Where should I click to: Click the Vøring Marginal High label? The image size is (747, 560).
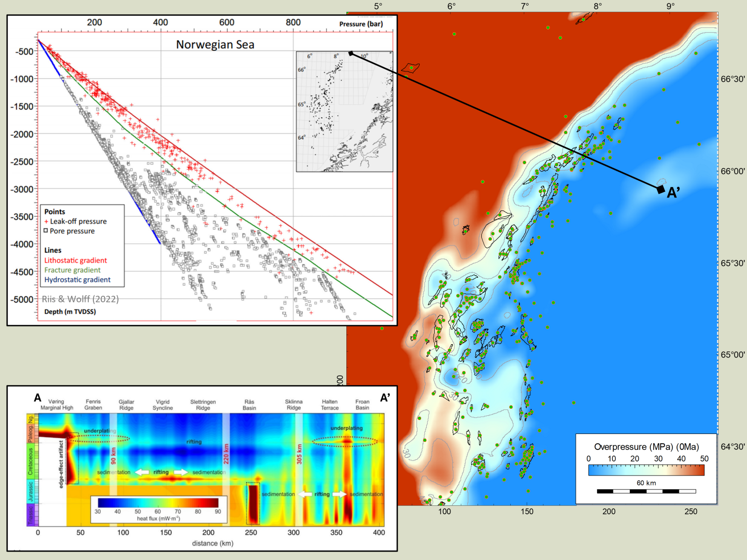pos(56,405)
